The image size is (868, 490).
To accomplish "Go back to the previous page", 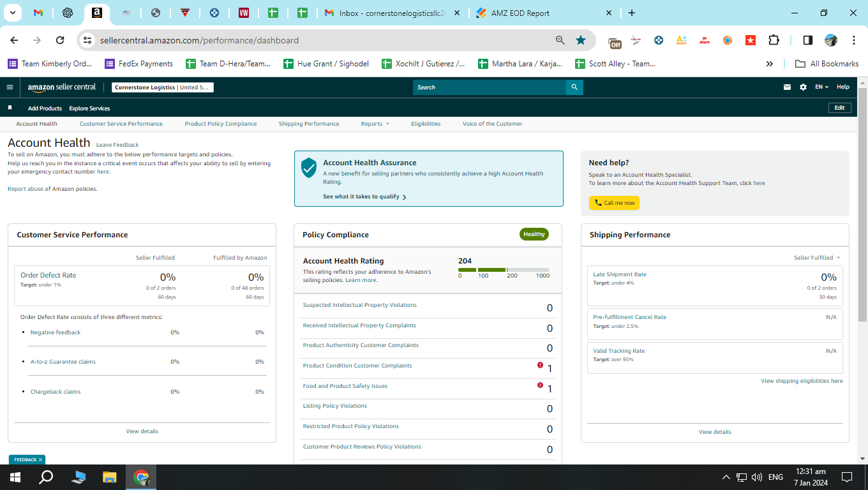I will (x=14, y=40).
